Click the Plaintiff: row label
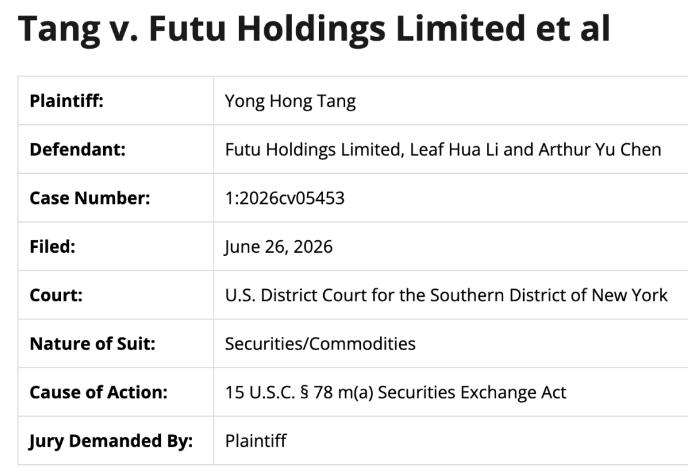Image resolution: width=700 pixels, height=473 pixels. click(x=67, y=101)
